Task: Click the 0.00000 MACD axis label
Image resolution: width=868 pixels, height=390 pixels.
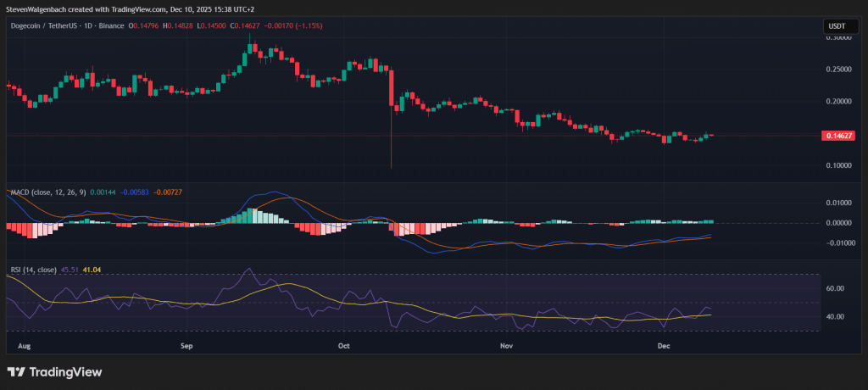Action: (x=838, y=223)
